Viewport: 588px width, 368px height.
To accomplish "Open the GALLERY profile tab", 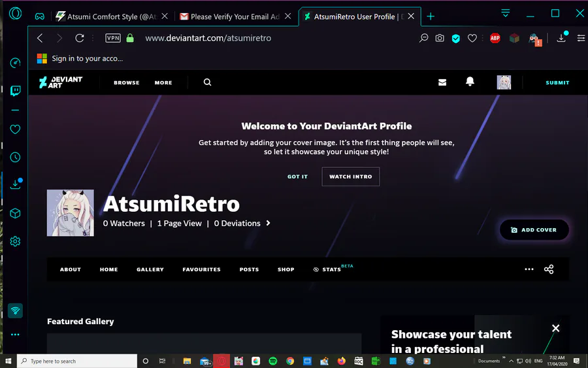I will coord(150,269).
